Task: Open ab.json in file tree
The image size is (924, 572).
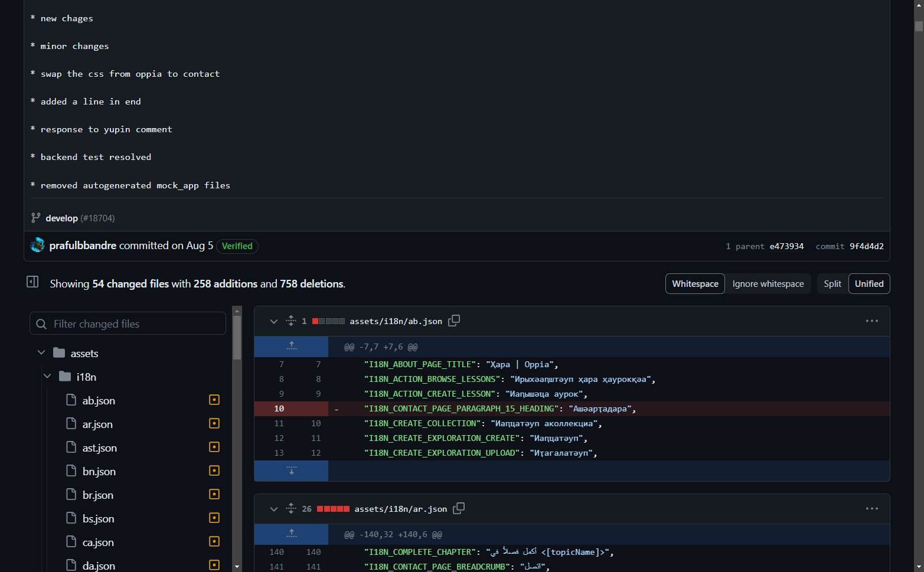Action: click(99, 401)
